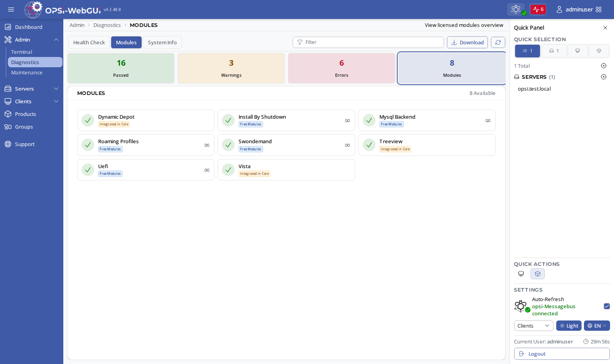Switch to Health Check tab
Screen dimensions: 614x364
89,42
